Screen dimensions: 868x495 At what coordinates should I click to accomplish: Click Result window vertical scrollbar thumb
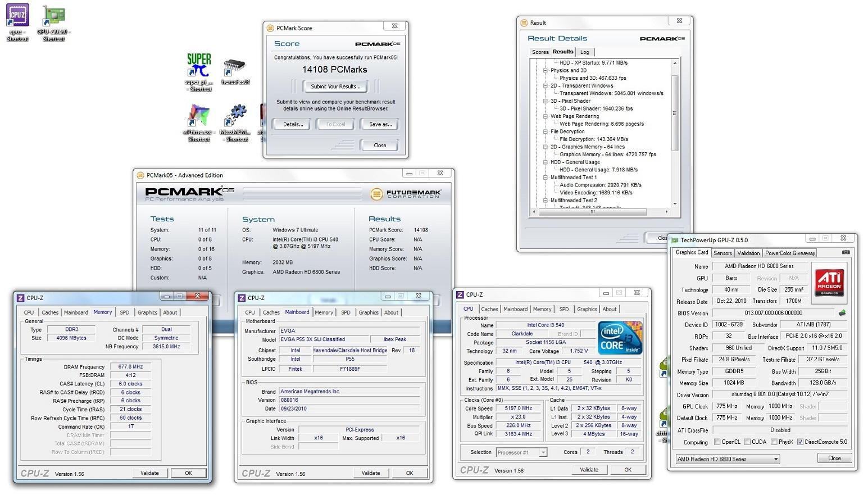[675, 112]
